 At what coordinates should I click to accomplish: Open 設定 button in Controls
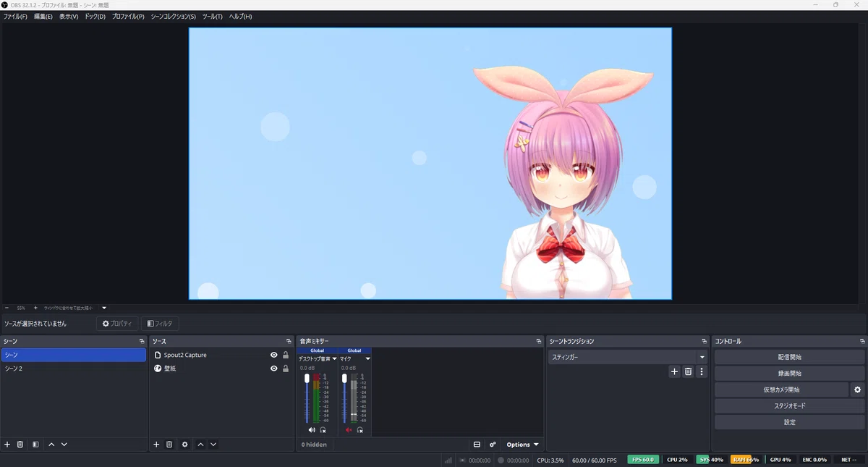coord(789,422)
